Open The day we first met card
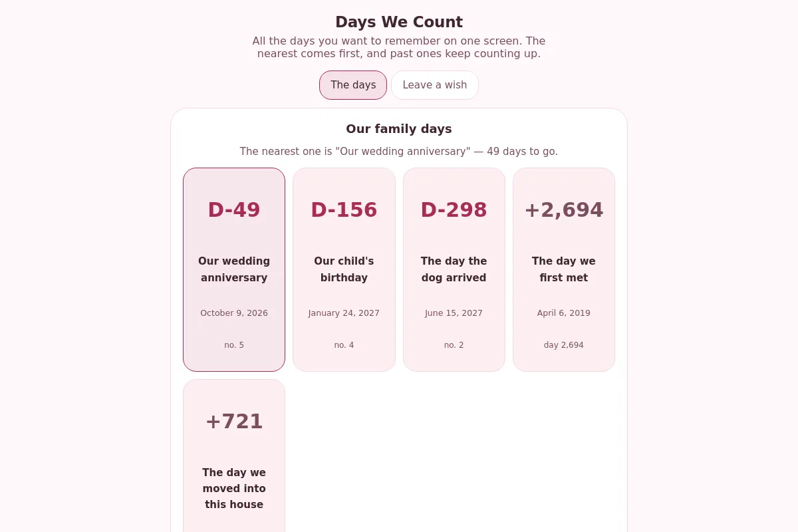The image size is (798, 532). coord(564,269)
